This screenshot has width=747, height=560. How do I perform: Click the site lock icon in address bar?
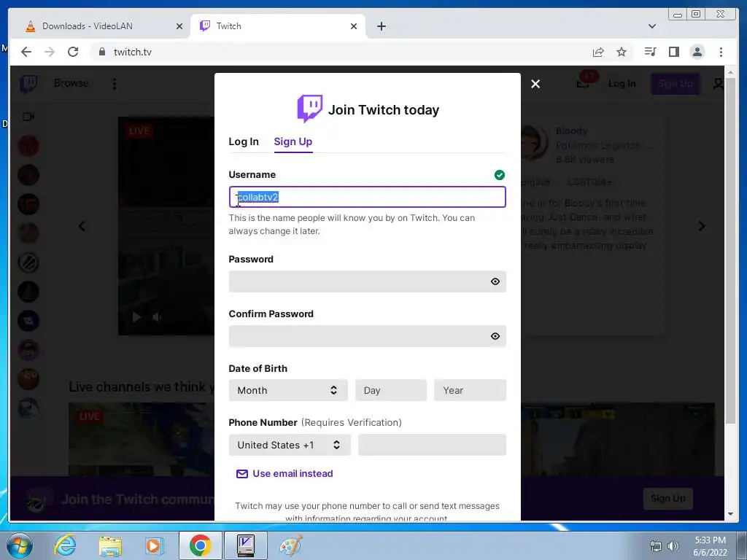102,52
